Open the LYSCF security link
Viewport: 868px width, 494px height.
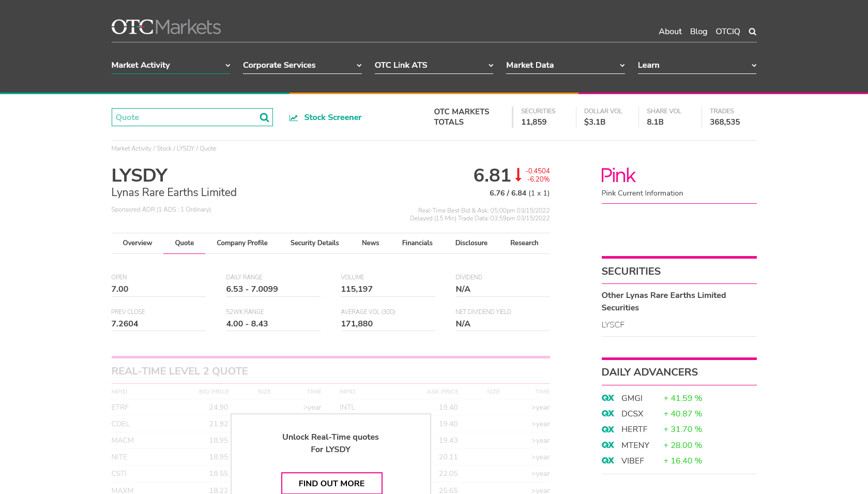[613, 325]
